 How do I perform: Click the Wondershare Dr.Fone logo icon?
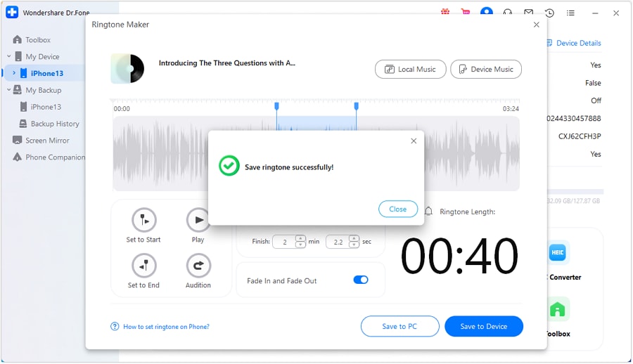[12, 12]
